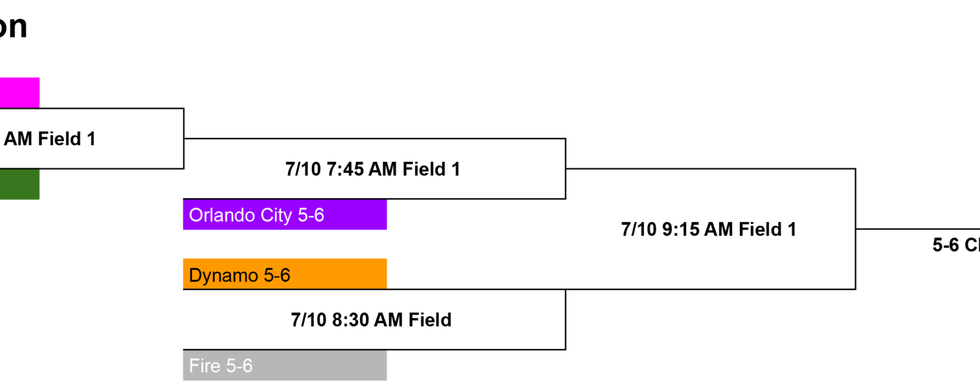The height and width of the screenshot is (382, 980).
Task: Select the Fire 5-6 gray team cell
Action: tap(285, 365)
